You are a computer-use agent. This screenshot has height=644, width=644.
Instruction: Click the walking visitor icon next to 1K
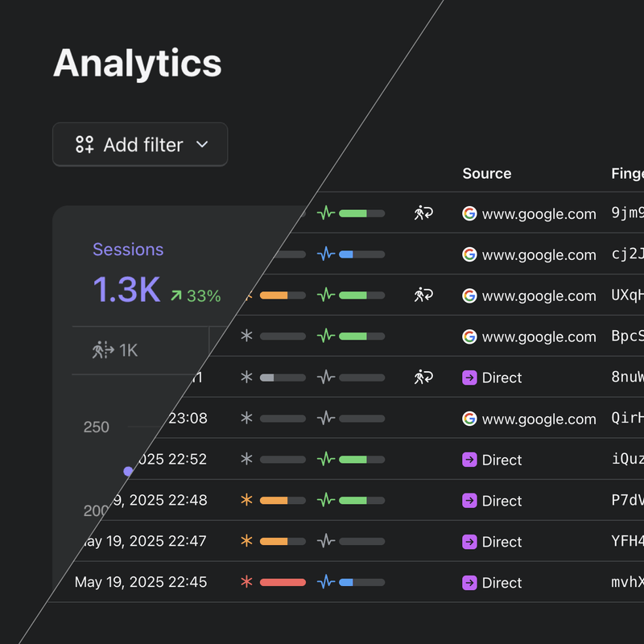[x=103, y=350]
